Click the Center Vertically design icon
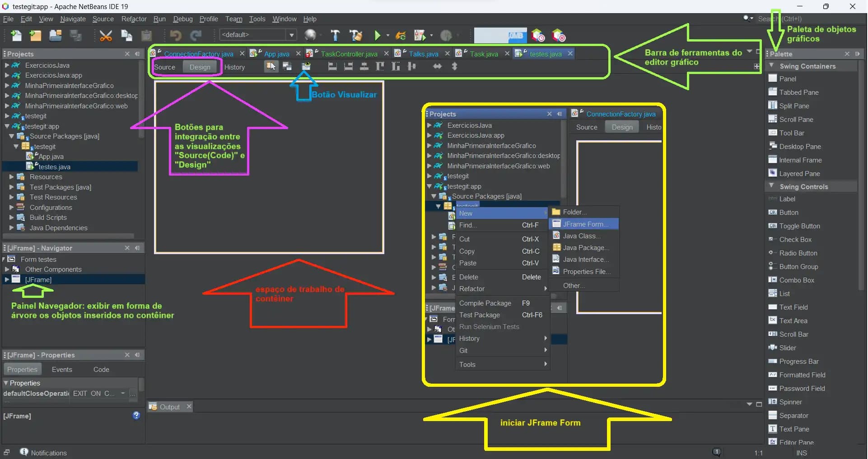The height and width of the screenshot is (459, 868). point(411,66)
